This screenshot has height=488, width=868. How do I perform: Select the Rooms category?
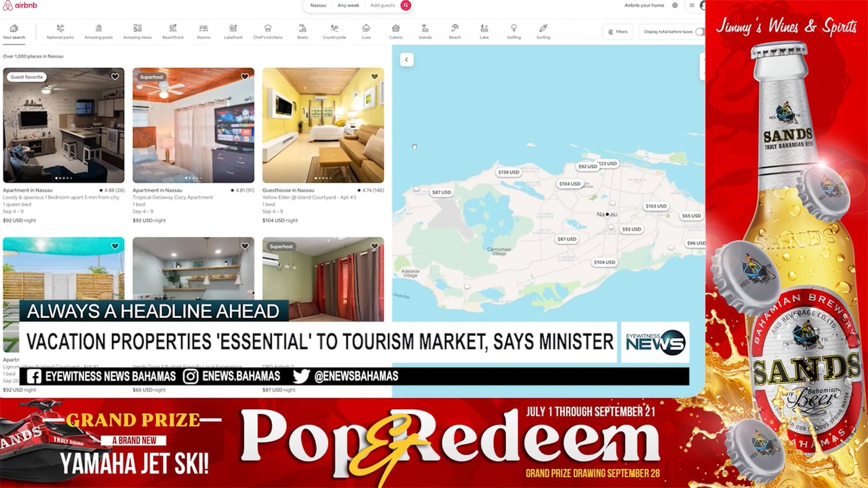point(203,32)
